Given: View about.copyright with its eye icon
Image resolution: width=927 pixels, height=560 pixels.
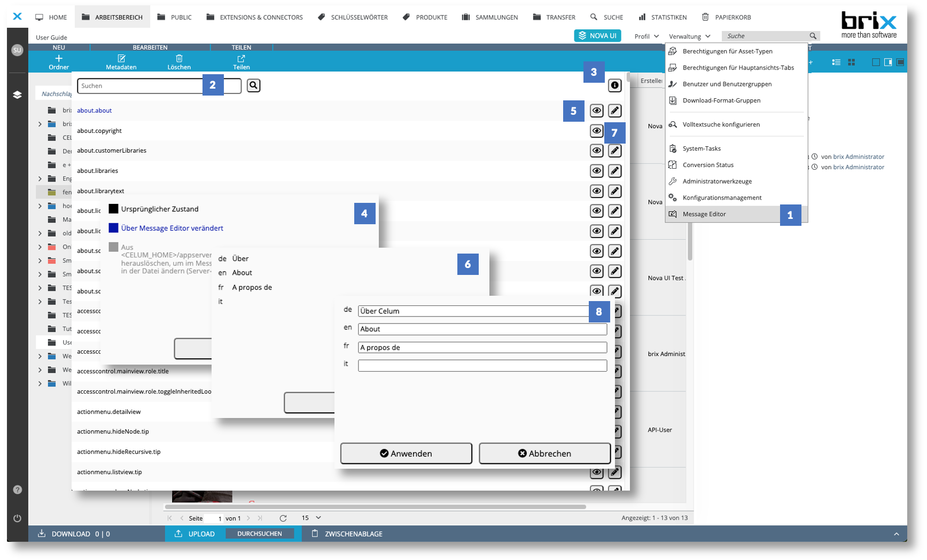Looking at the screenshot, I should (x=596, y=131).
